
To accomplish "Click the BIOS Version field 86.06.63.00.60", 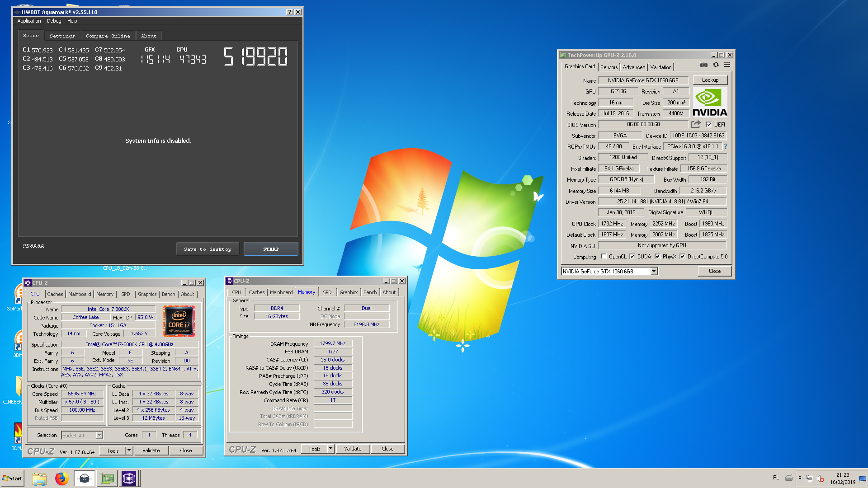I will [x=643, y=124].
